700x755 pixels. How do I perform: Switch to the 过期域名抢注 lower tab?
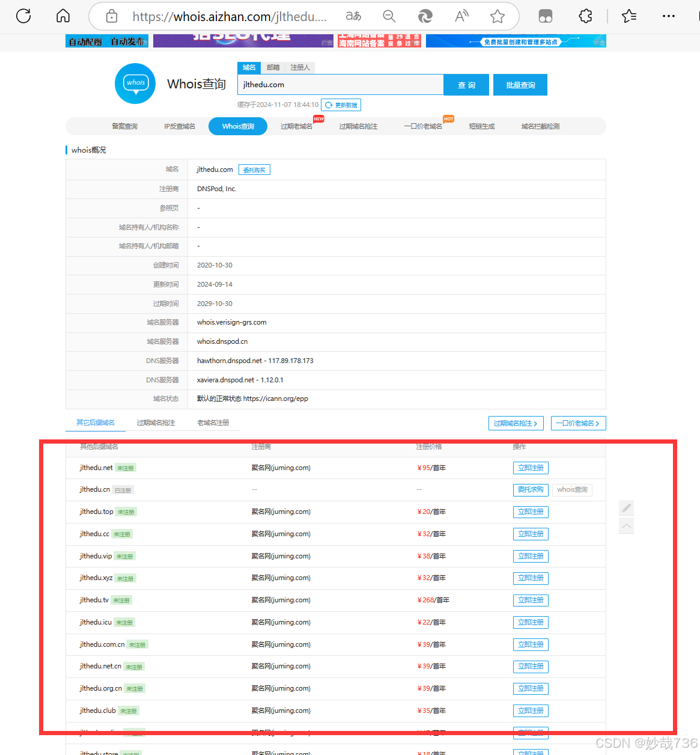point(156,423)
